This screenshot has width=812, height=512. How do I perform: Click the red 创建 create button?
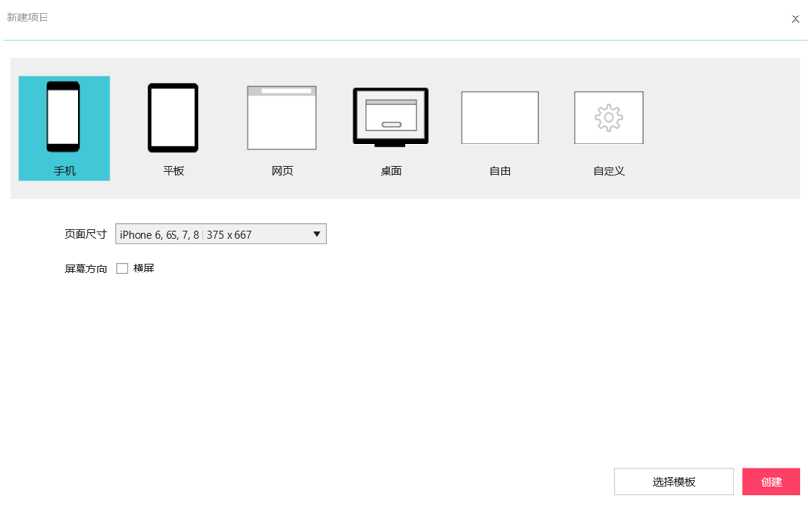(771, 482)
